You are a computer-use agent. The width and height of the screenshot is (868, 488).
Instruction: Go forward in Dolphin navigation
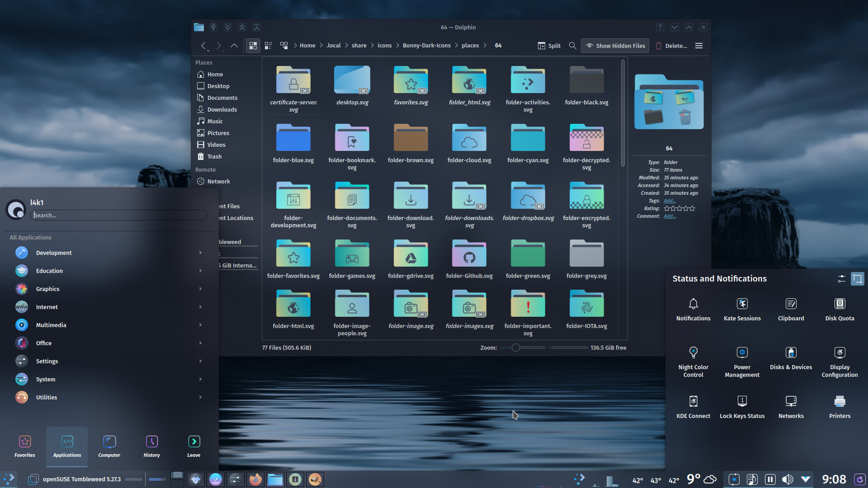pos(219,46)
